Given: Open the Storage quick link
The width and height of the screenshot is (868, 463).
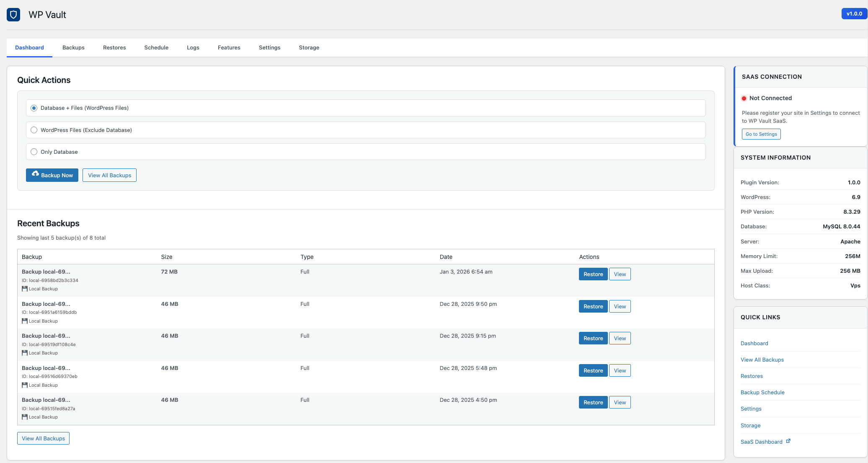Looking at the screenshot, I should pos(750,425).
